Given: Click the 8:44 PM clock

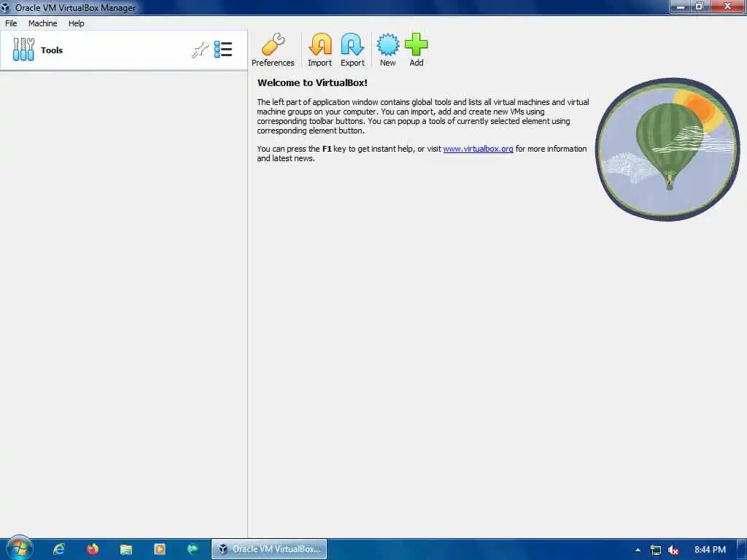Looking at the screenshot, I should (x=710, y=550).
